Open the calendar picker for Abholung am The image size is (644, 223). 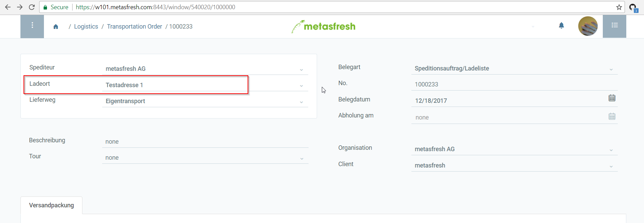coord(612,116)
